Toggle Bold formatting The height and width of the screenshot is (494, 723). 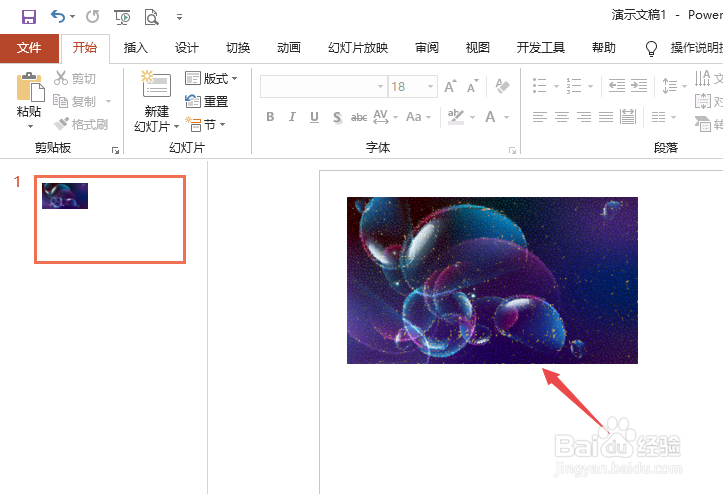pyautogui.click(x=270, y=117)
